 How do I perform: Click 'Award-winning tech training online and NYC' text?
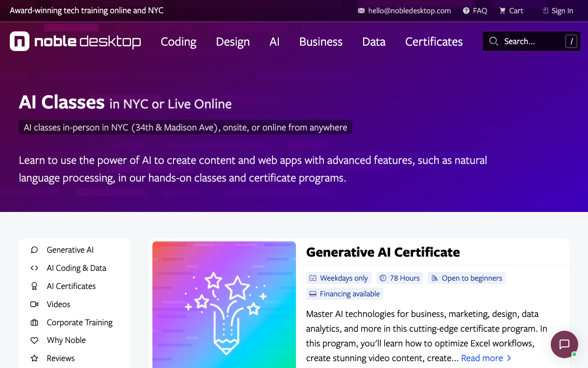coord(87,11)
